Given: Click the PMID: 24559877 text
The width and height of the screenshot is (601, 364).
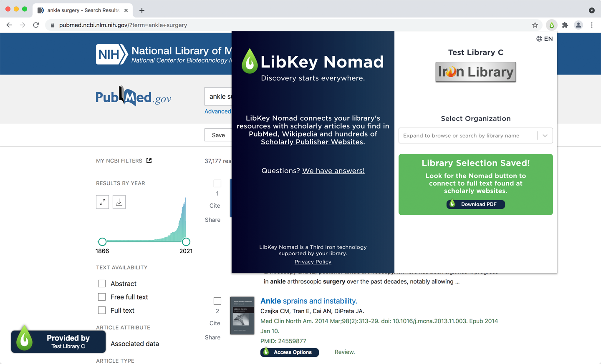Looking at the screenshot, I should tap(283, 341).
